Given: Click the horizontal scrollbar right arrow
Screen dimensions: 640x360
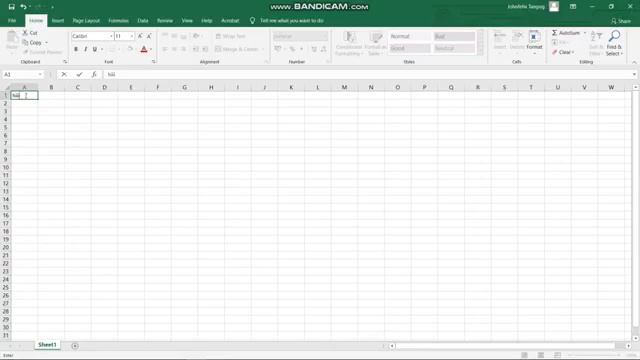Looking at the screenshot, I should click(629, 346).
